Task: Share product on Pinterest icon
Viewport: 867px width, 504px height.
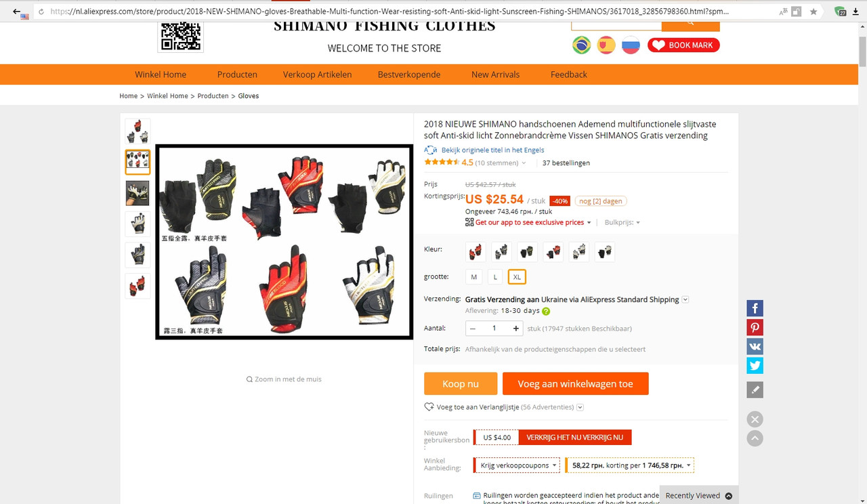Action: pyautogui.click(x=755, y=327)
